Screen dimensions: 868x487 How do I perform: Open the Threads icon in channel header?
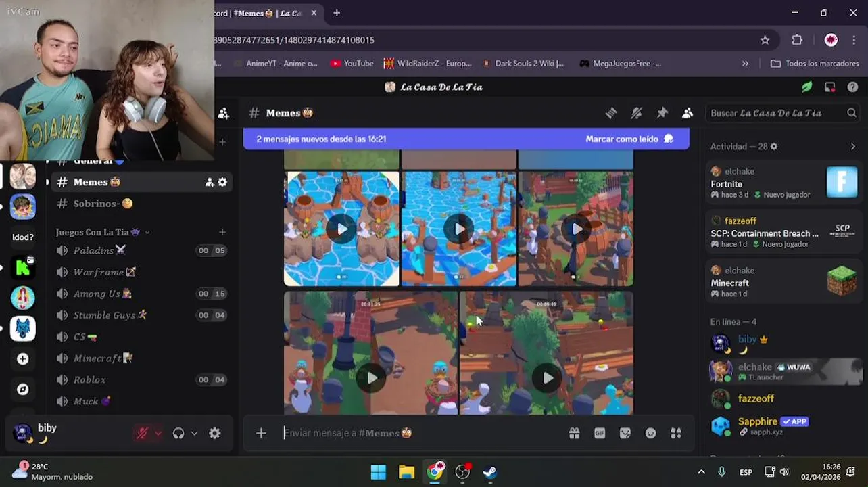point(611,113)
